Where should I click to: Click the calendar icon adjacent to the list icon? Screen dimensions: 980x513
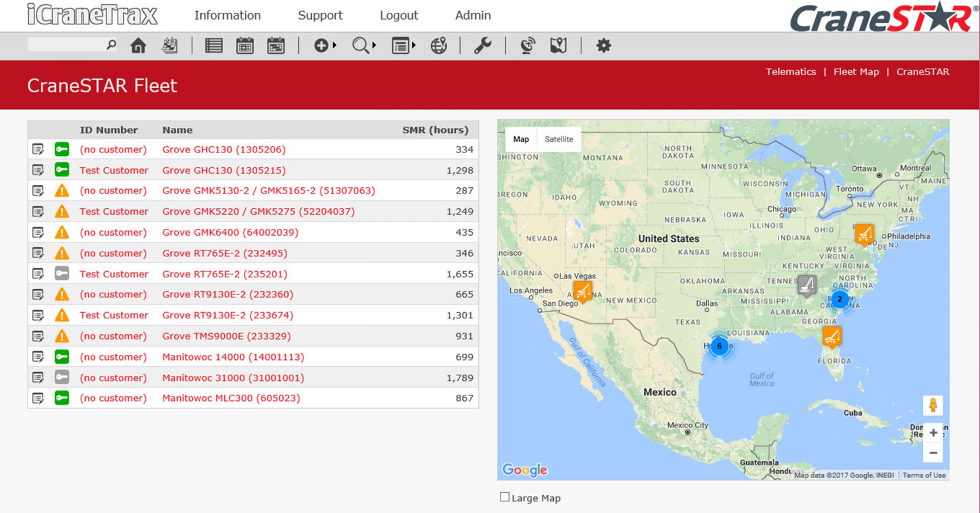tap(245, 45)
